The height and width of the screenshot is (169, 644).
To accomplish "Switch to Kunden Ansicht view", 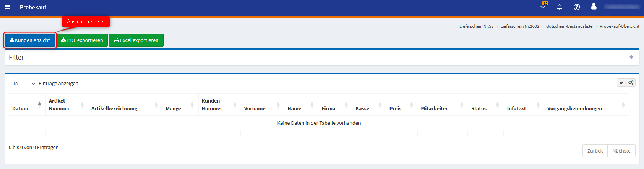I will click(x=30, y=40).
